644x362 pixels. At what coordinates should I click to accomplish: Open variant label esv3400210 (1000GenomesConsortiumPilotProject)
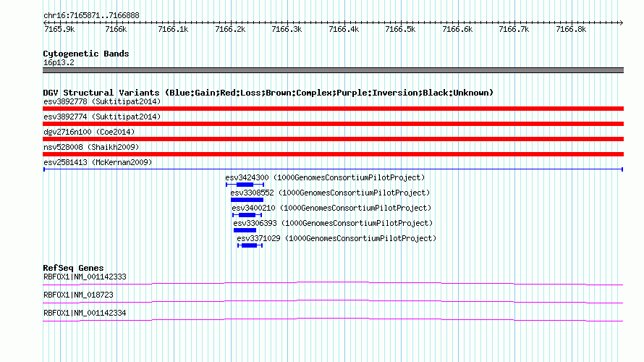tap(331, 208)
